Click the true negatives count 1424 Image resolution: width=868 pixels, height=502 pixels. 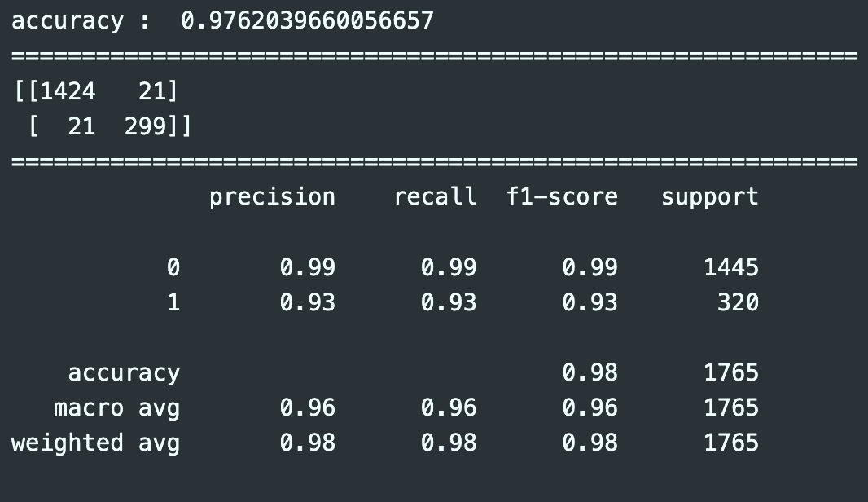click(68, 91)
